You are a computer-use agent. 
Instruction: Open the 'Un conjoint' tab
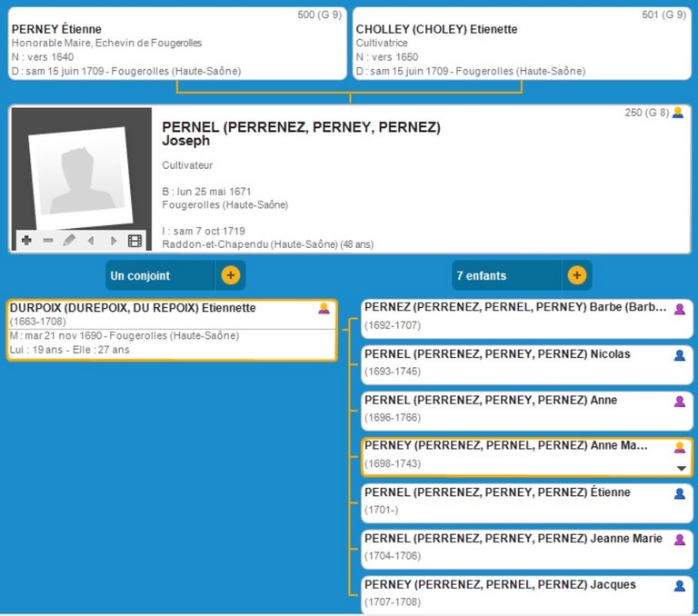159,275
